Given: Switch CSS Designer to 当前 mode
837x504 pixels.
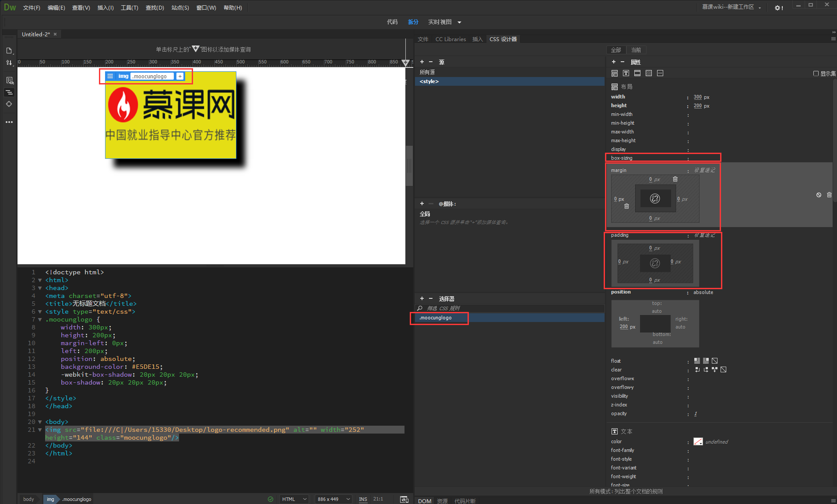Looking at the screenshot, I should [636, 50].
